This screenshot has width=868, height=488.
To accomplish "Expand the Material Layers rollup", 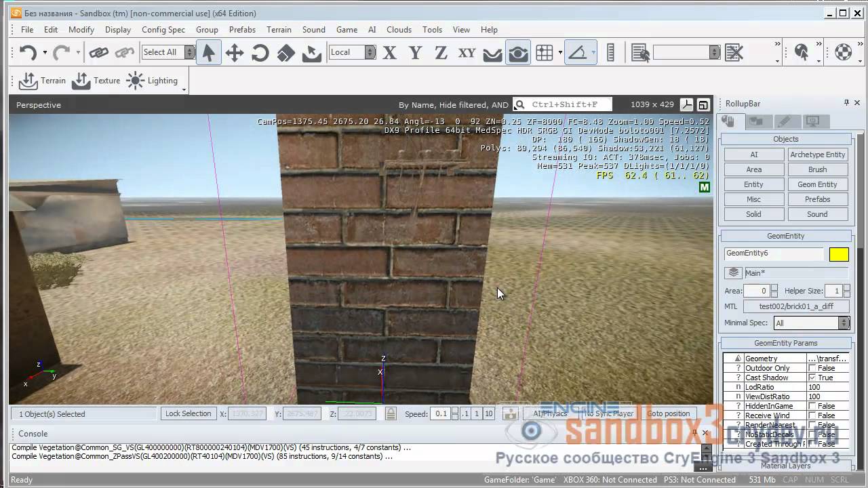I will click(785, 466).
